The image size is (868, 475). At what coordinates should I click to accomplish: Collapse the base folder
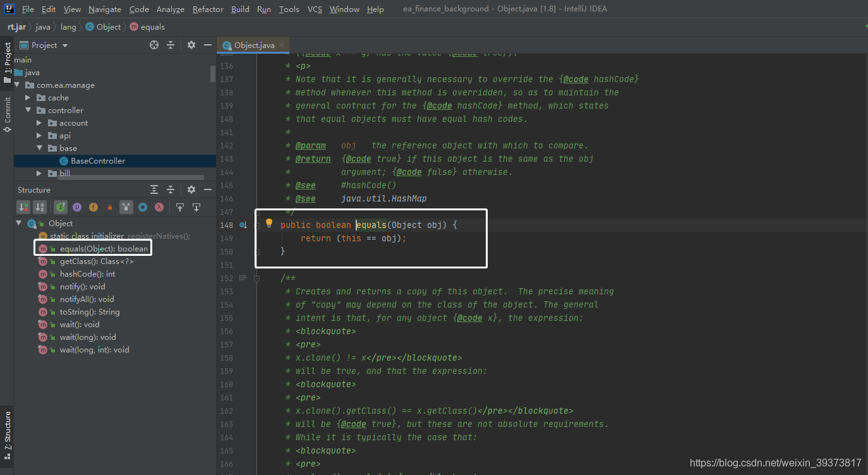coord(39,148)
